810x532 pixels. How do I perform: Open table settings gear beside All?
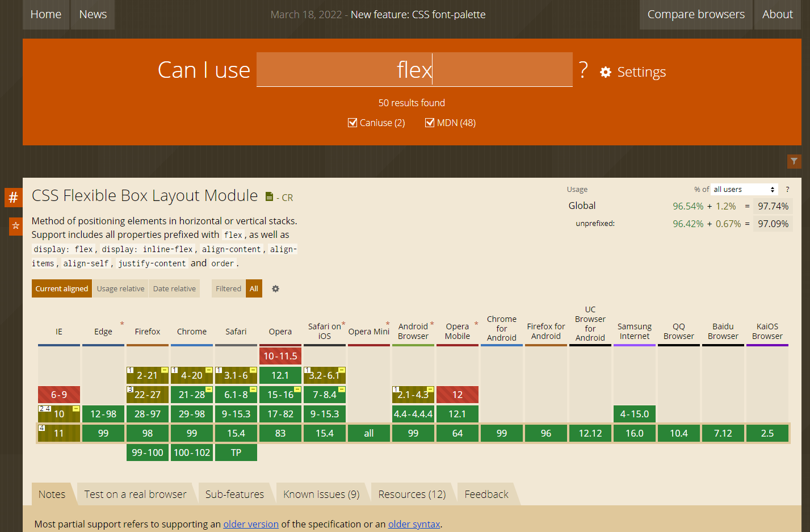(275, 288)
